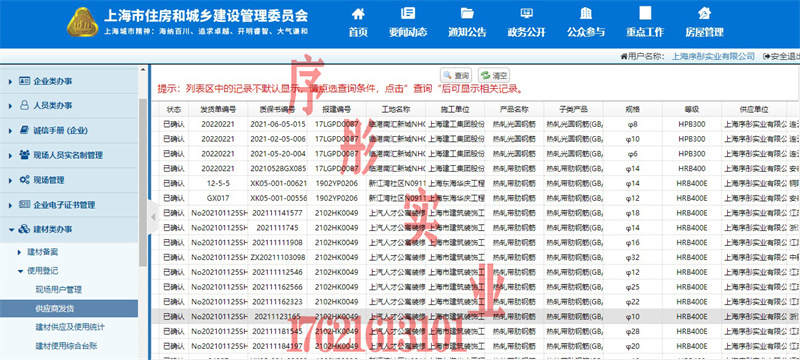Select 供应商发货 in the sidebar

pos(69,308)
